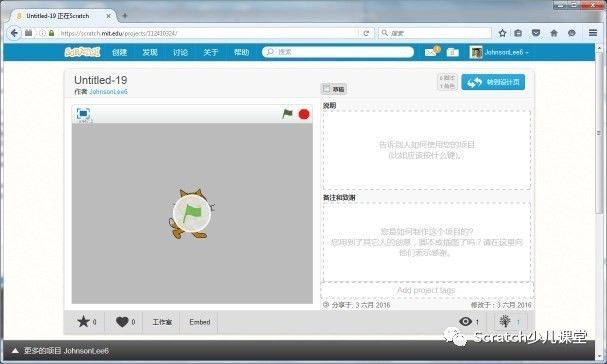607x364 pixels.
Task: Click the fullscreen icon above the stage
Action: pyautogui.click(x=83, y=114)
